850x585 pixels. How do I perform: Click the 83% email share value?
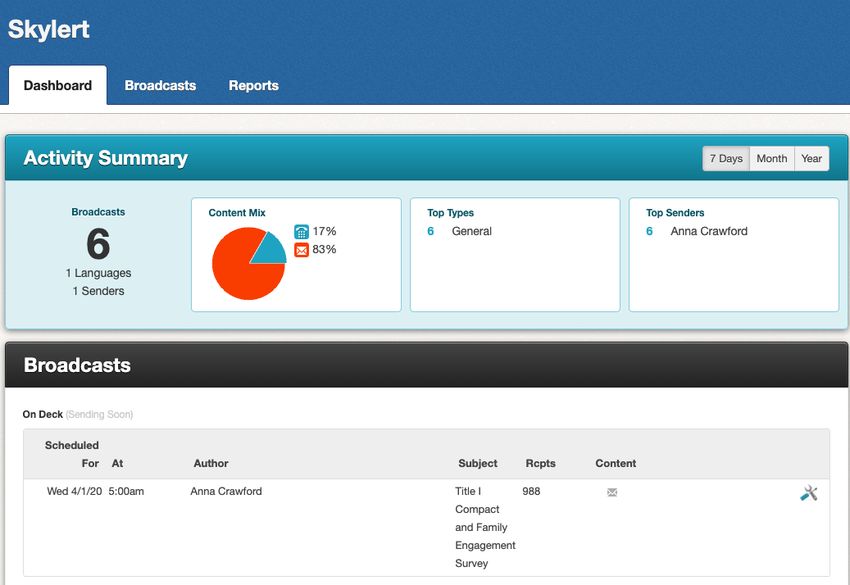(x=324, y=249)
